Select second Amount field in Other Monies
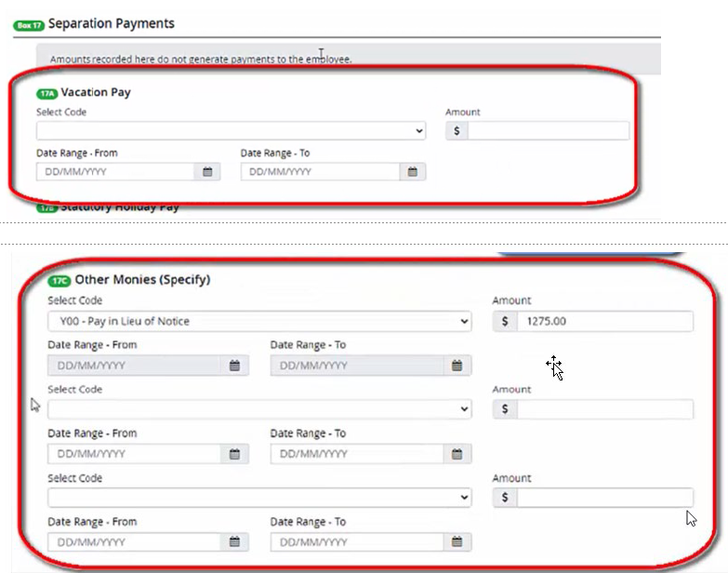This screenshot has width=728, height=573. [x=603, y=409]
